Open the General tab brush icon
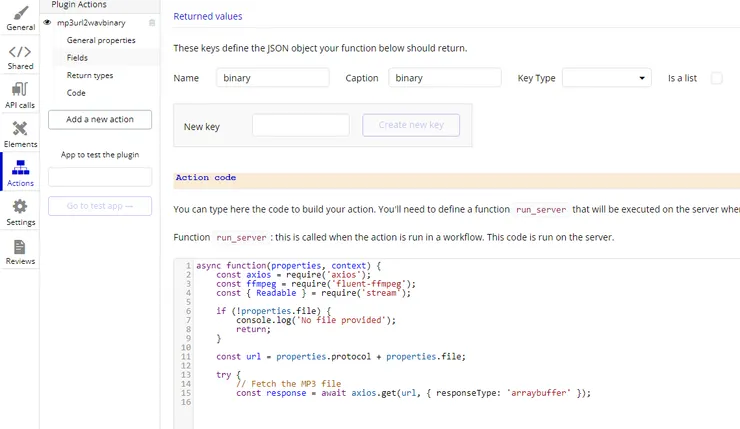 pyautogui.click(x=20, y=13)
